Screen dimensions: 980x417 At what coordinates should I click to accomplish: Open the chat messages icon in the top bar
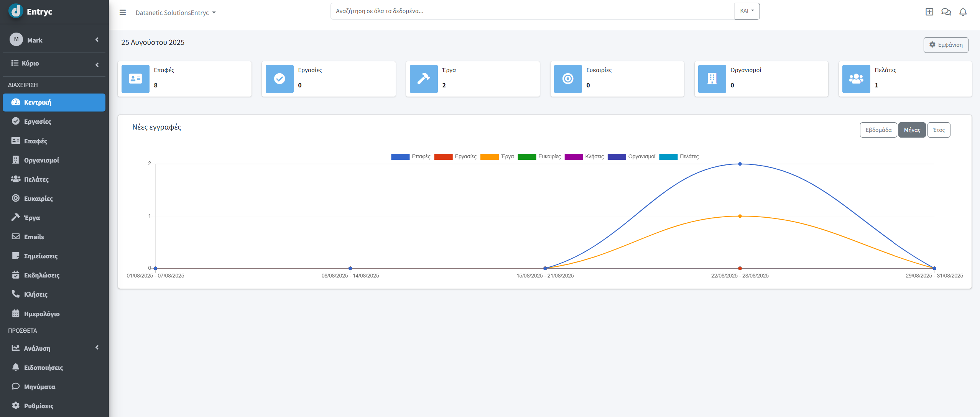[x=946, y=12]
